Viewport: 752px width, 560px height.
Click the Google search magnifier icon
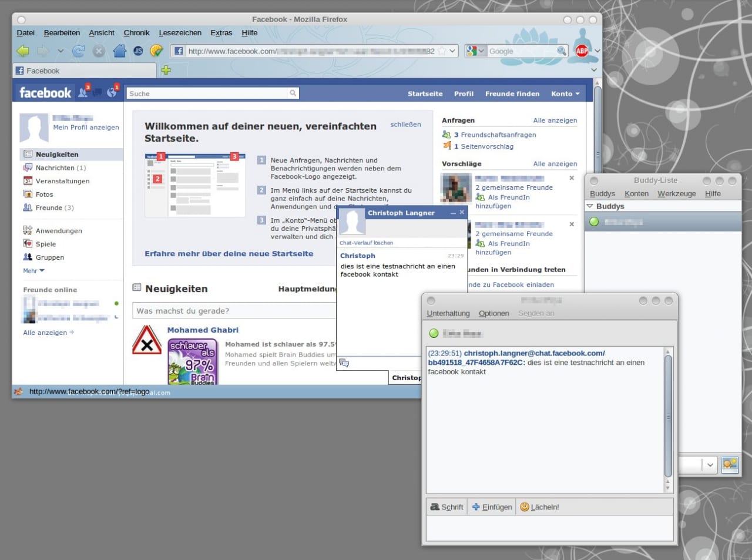click(561, 51)
